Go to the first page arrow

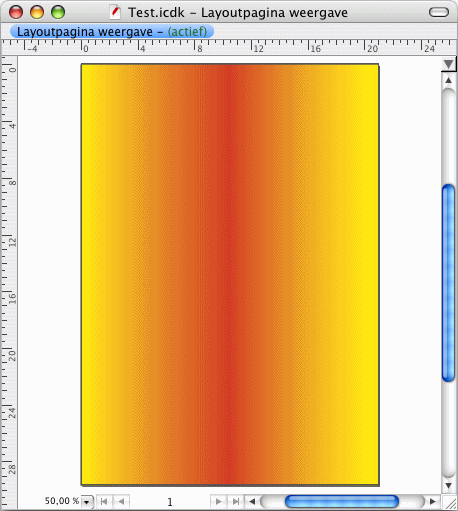click(104, 501)
